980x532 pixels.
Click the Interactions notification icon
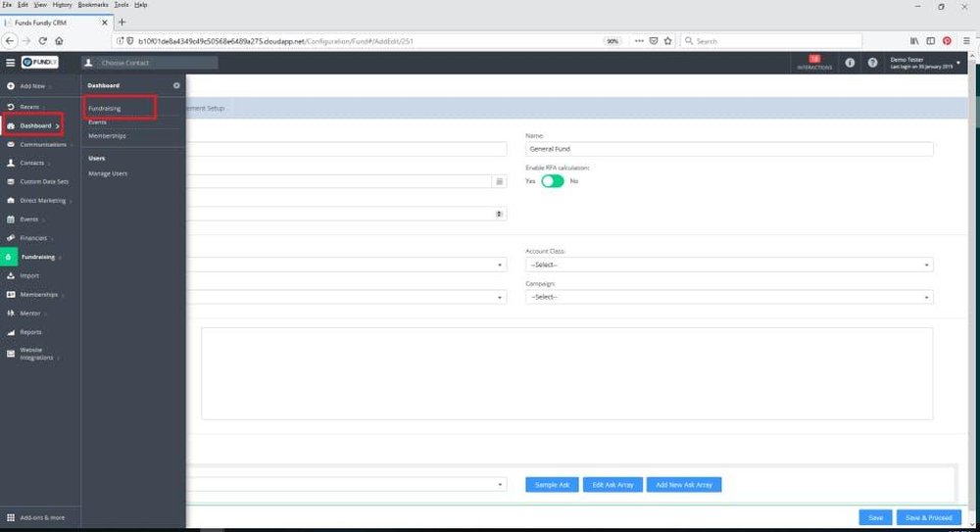pos(814,62)
